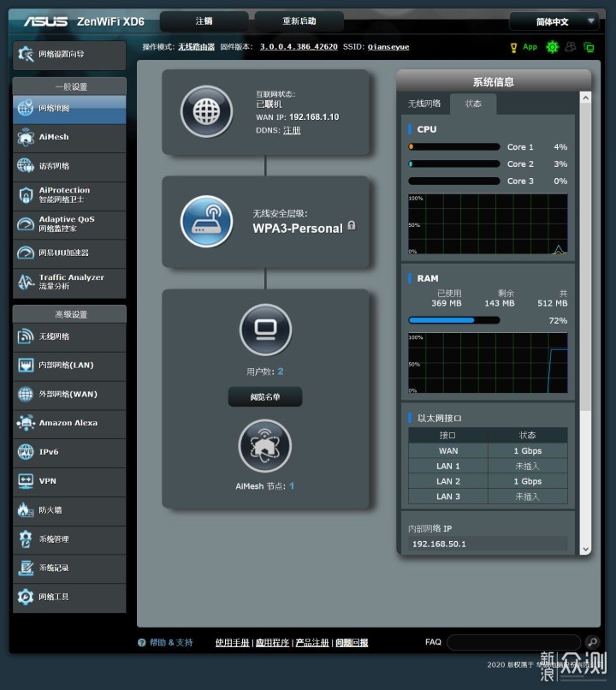
Task: Open guest network sidebar icon
Action: click(x=26, y=166)
